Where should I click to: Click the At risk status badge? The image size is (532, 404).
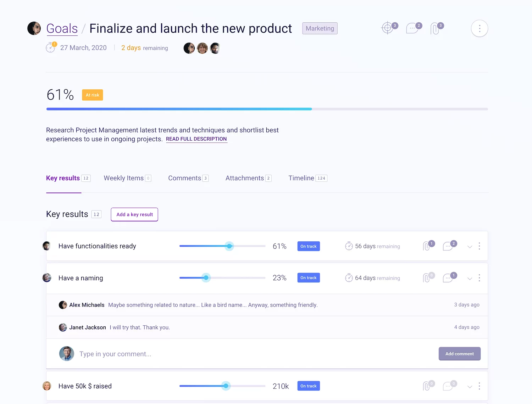pos(93,95)
